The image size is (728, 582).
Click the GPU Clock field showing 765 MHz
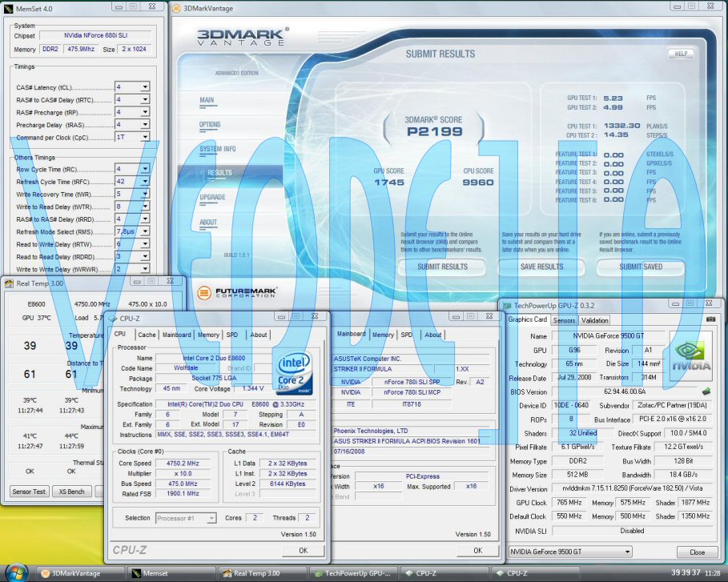click(569, 503)
